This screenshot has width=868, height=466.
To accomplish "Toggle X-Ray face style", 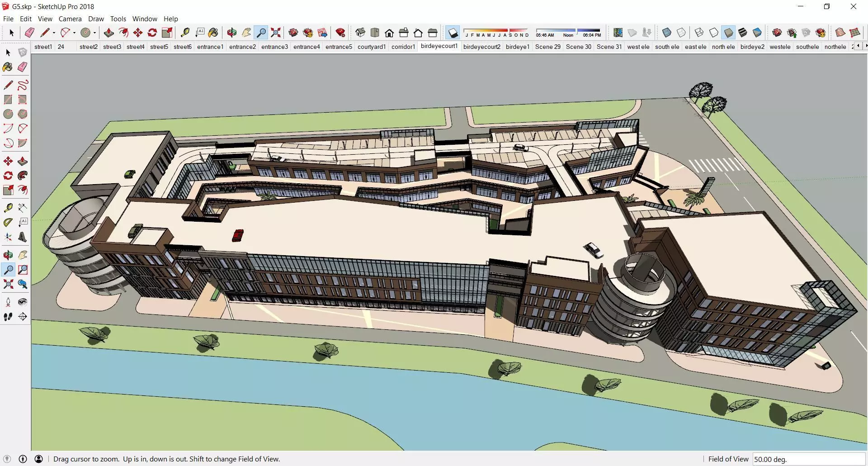I will [x=667, y=33].
